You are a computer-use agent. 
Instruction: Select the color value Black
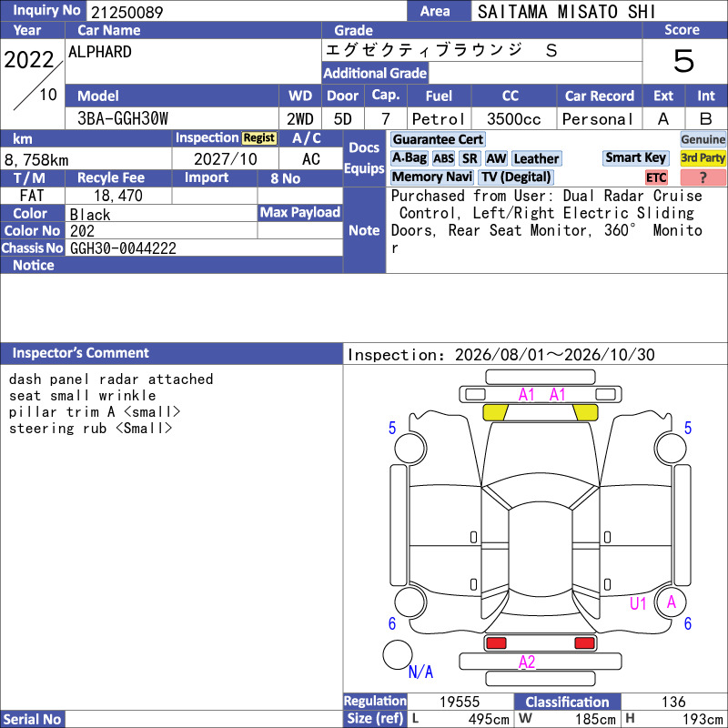(90, 215)
